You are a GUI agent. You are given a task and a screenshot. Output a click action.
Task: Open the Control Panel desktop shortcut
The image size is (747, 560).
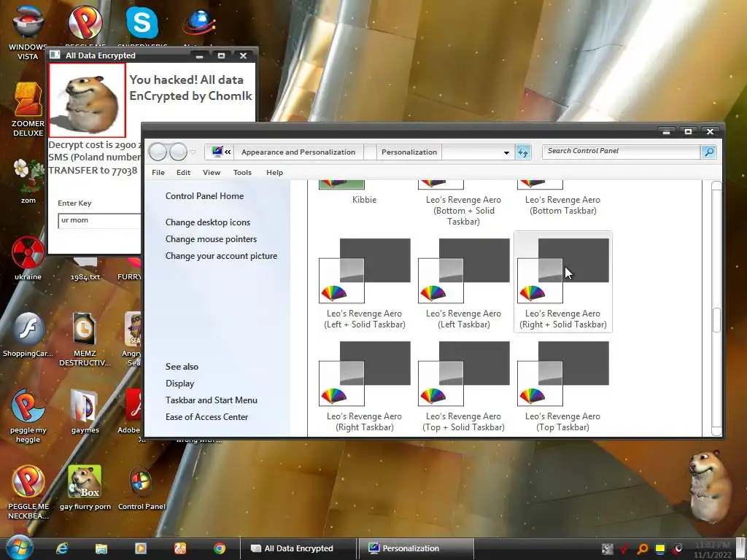pyautogui.click(x=142, y=488)
